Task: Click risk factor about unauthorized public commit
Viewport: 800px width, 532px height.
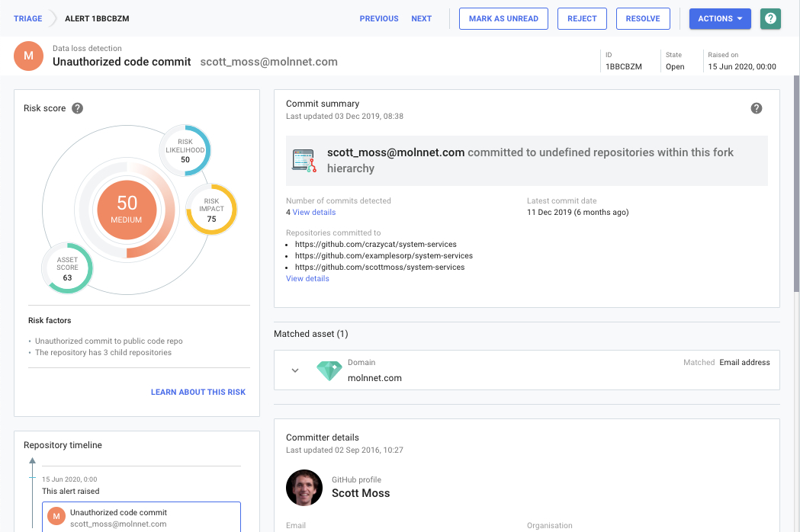Action: (x=108, y=341)
